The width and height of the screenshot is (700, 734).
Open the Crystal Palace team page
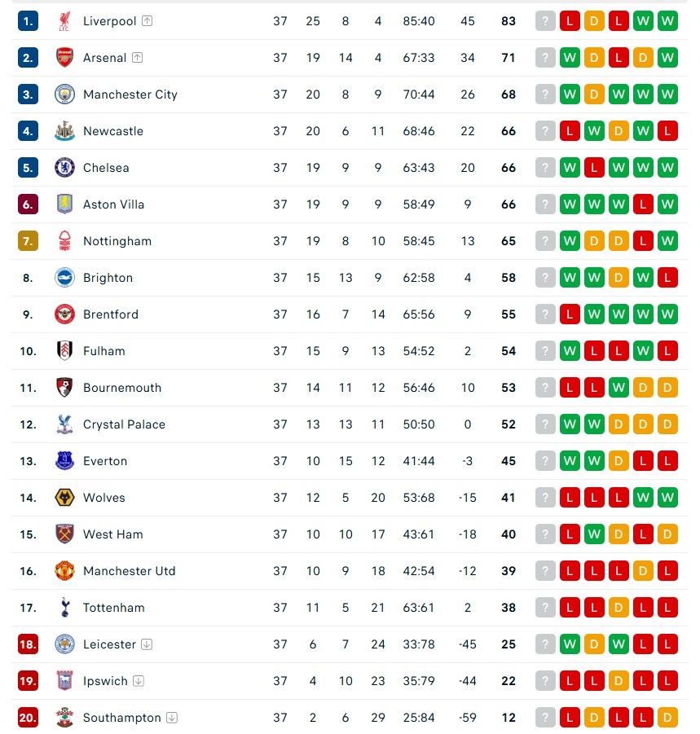124,424
